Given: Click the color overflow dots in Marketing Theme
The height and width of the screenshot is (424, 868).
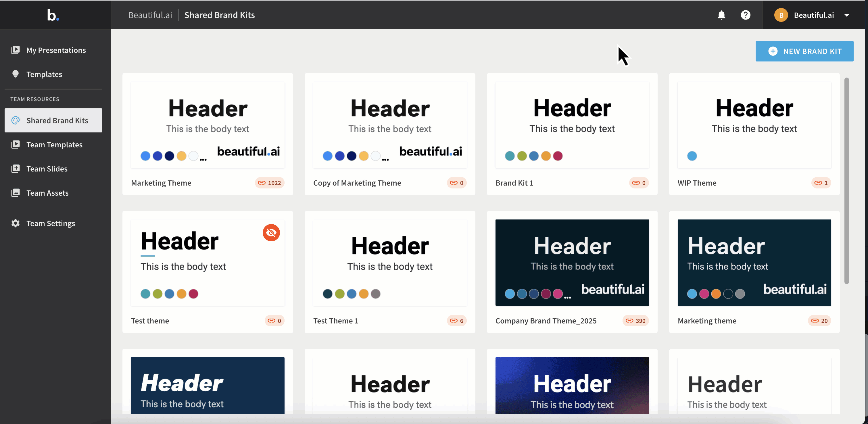Looking at the screenshot, I should click(203, 160).
